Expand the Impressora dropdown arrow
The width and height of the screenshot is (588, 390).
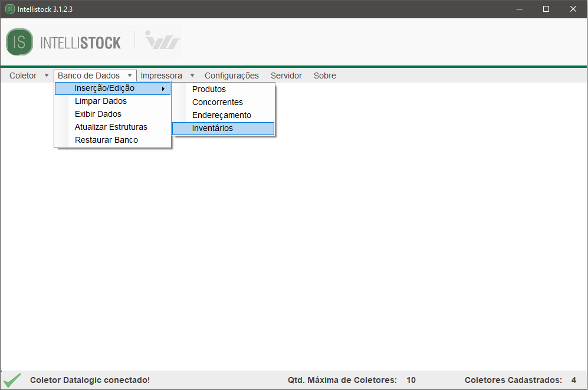click(192, 76)
